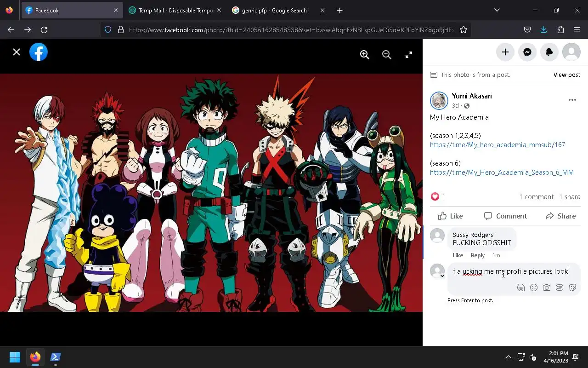Open Firefox extensions menu
This screenshot has height=368, width=588.
[x=560, y=29]
